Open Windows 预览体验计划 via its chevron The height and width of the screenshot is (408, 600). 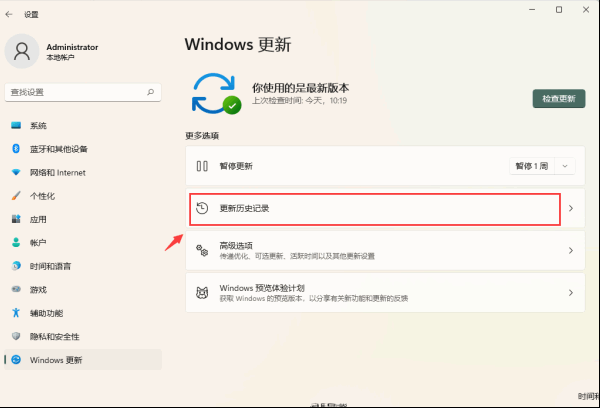click(x=571, y=293)
